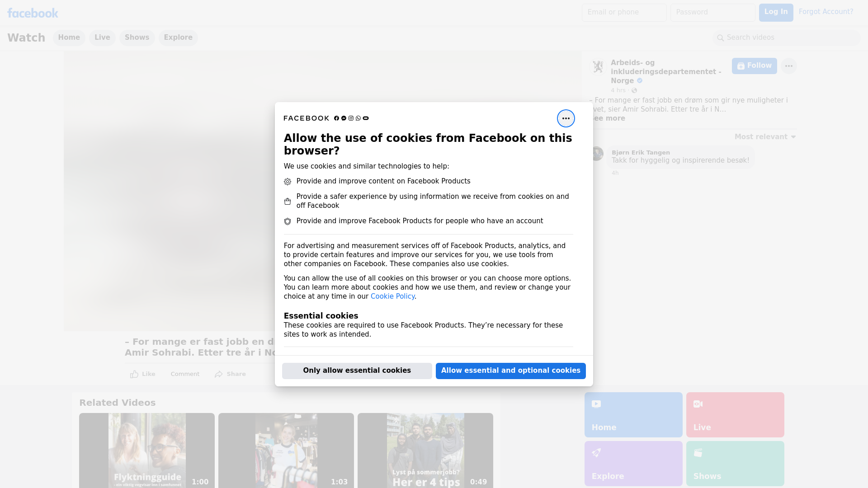Viewport: 868px width, 488px height.
Task: Click the gear icon beside improve content
Action: pyautogui.click(x=288, y=182)
